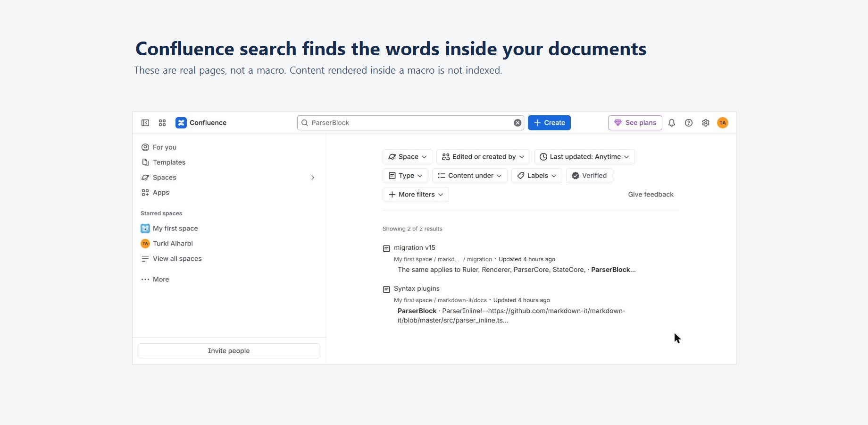This screenshot has width=868, height=425.
Task: Focus the ParserBlock search field
Action: 410,123
